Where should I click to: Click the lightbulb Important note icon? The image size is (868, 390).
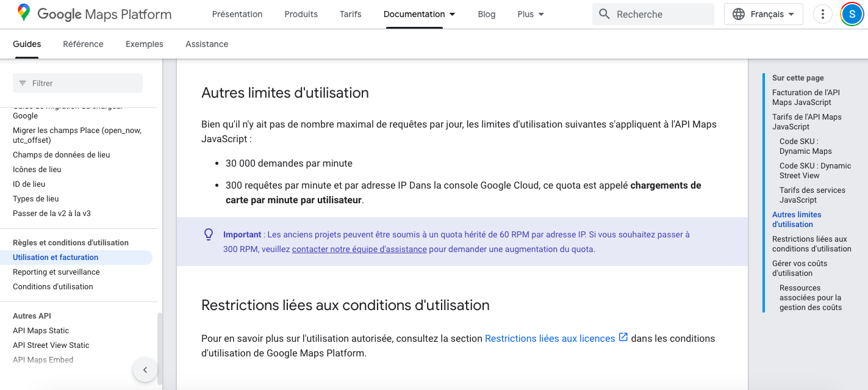(209, 234)
